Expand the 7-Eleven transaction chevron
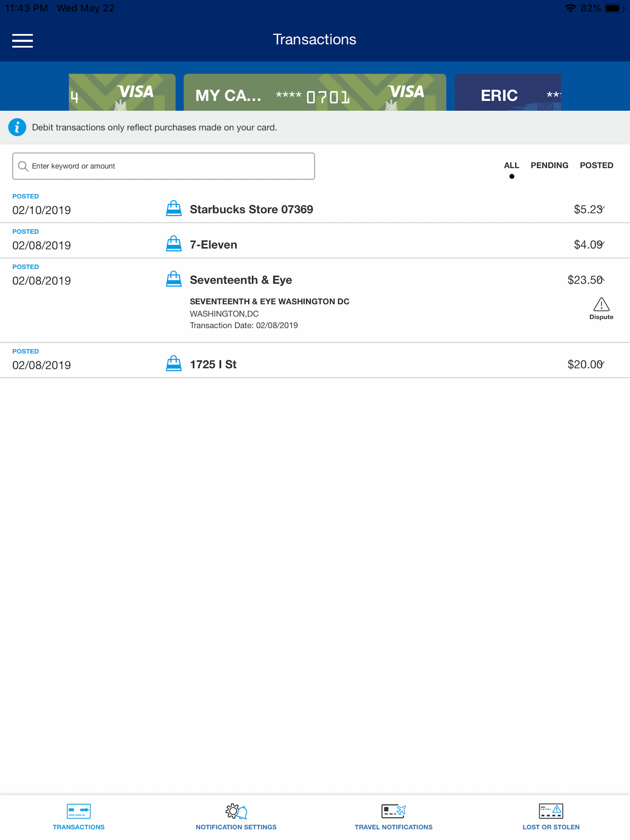The height and width of the screenshot is (840, 630). pos(602,244)
